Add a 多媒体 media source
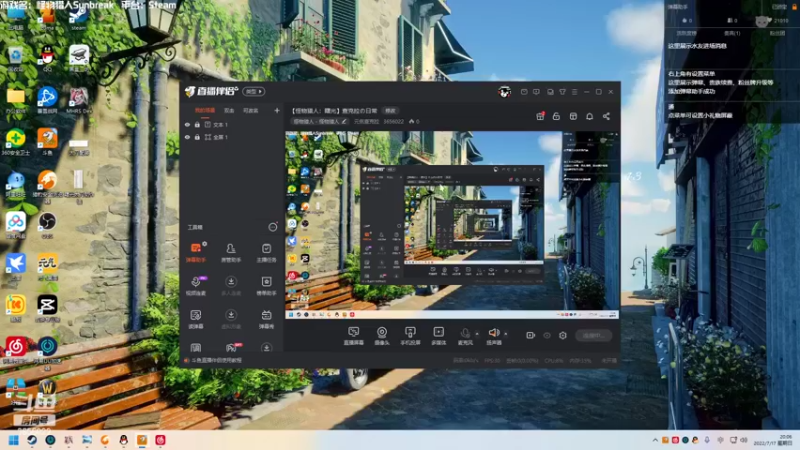Viewport: 800px width, 450px height. [x=438, y=336]
